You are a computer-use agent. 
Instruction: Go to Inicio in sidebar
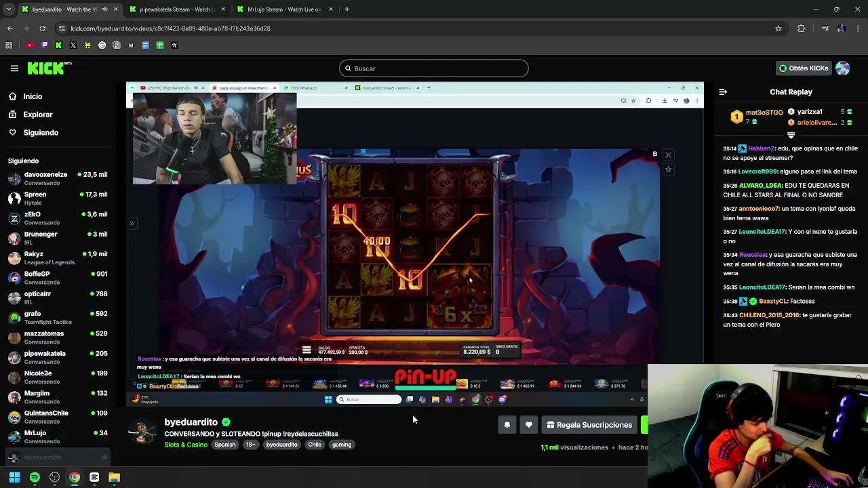[33, 96]
